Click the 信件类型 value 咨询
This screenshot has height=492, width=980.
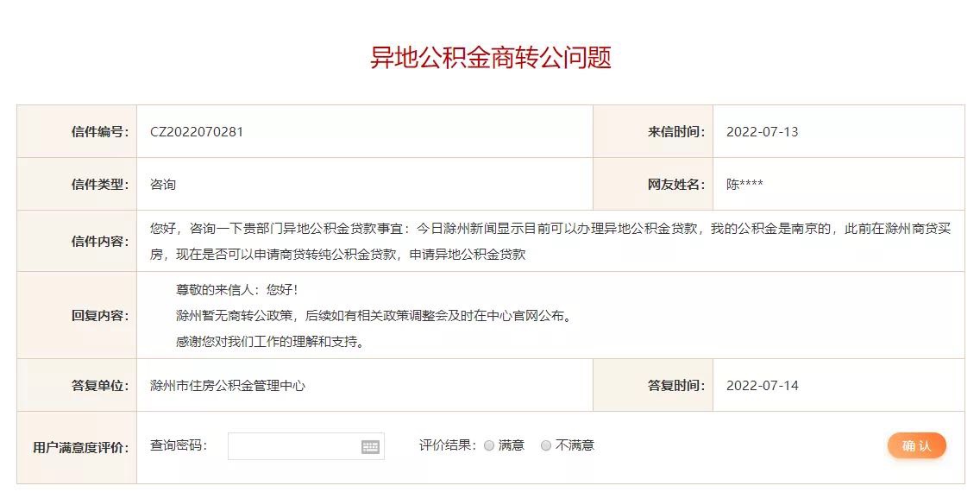point(162,185)
